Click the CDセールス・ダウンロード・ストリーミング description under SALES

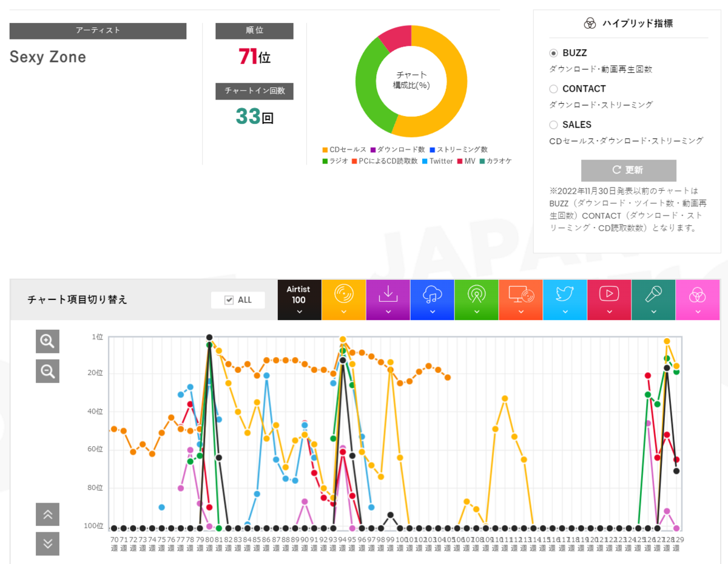coord(626,140)
